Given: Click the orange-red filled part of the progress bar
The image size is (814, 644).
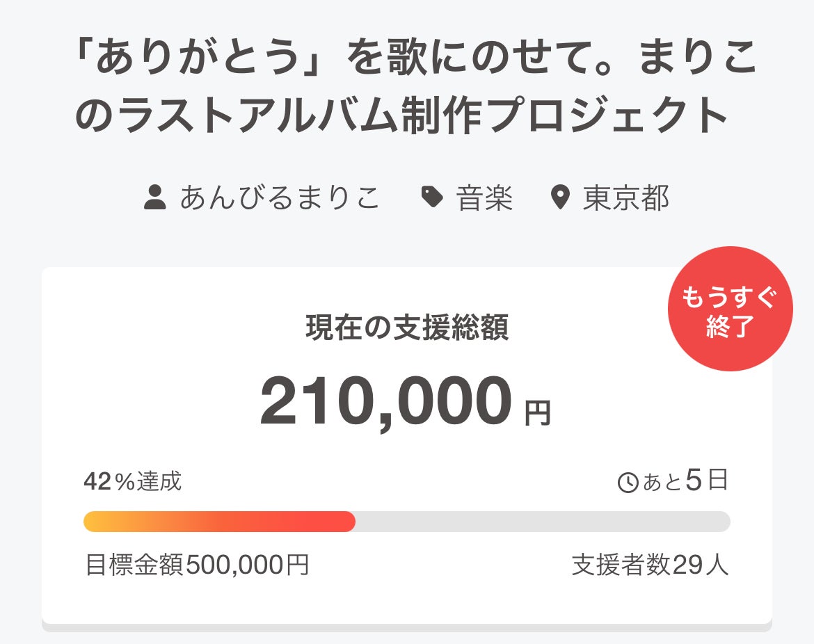Looking at the screenshot, I should coord(219,522).
